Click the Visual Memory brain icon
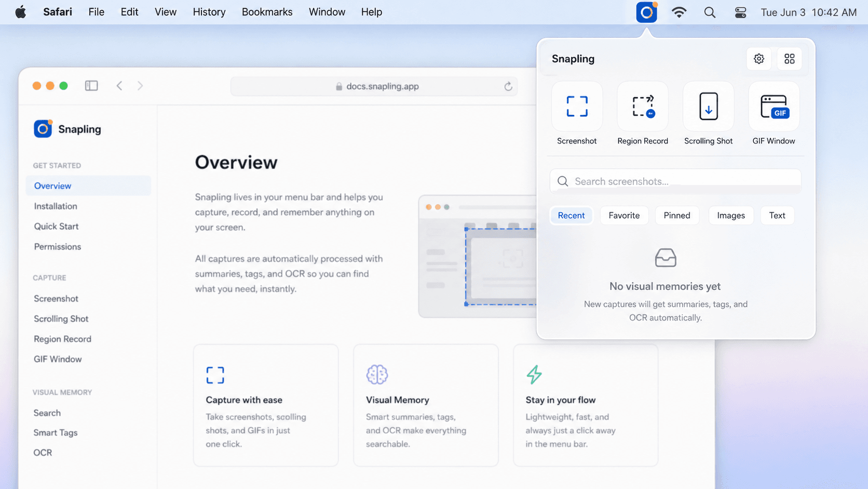 coord(377,375)
